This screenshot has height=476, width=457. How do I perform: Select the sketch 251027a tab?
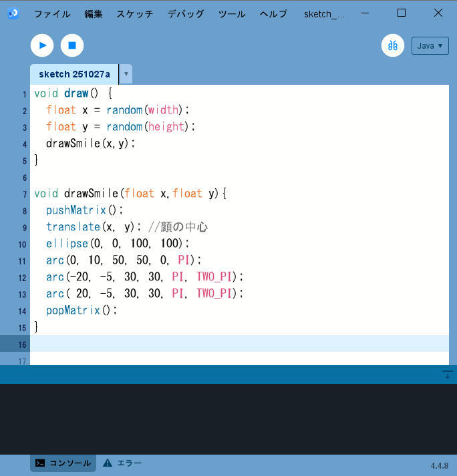coord(74,74)
